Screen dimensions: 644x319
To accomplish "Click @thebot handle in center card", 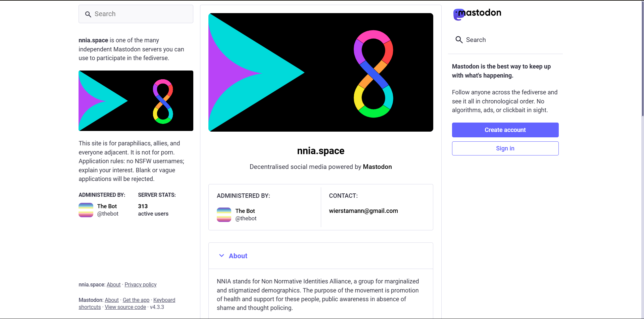I will pos(246,218).
